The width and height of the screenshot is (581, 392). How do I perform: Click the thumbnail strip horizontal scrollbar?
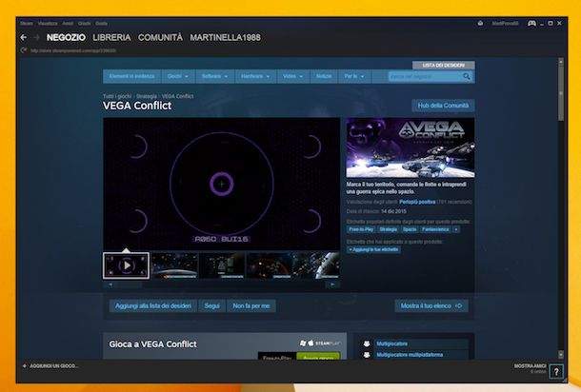(x=221, y=284)
